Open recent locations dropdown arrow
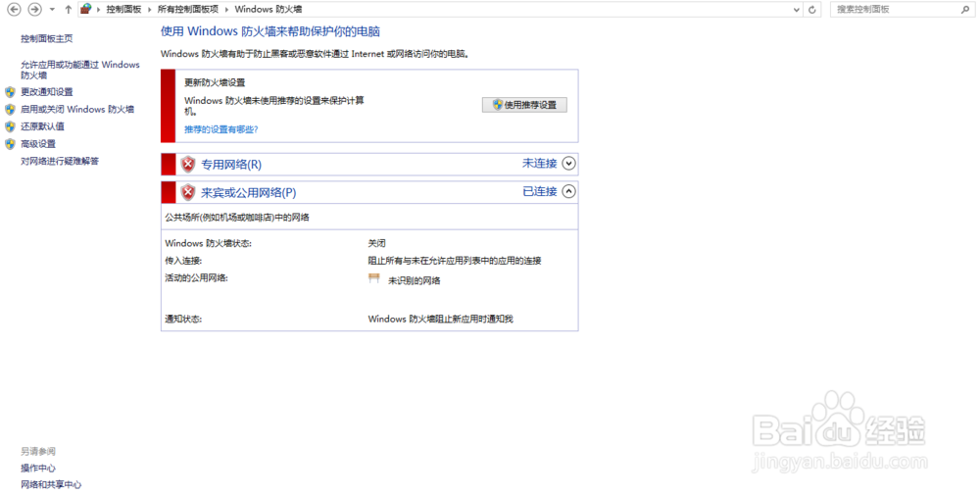 (52, 10)
